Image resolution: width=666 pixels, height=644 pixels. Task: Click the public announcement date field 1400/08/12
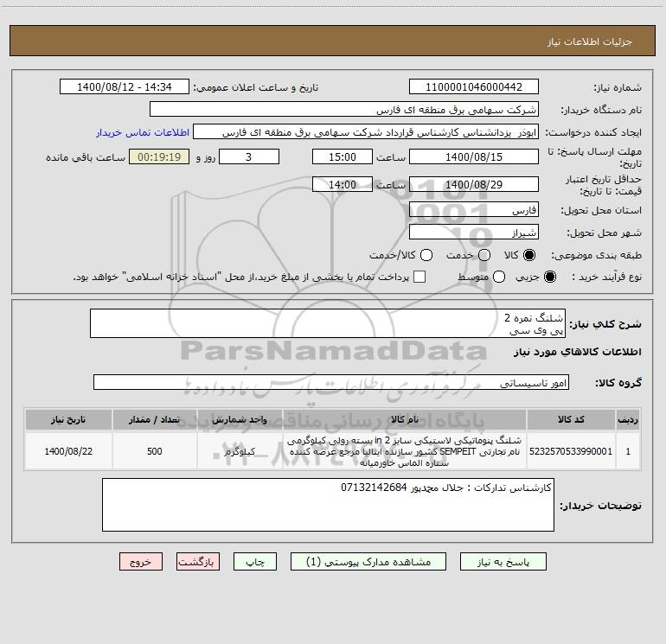click(125, 86)
